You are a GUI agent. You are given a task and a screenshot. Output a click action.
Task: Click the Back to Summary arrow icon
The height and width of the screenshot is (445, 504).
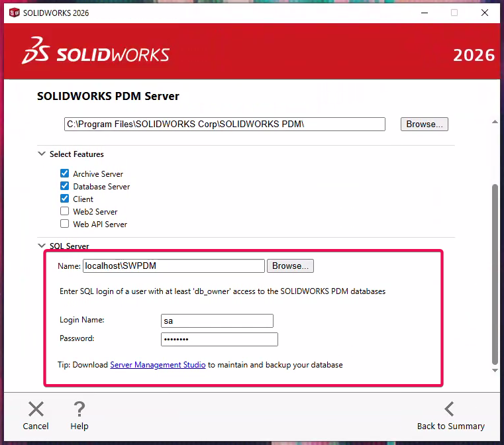point(450,409)
